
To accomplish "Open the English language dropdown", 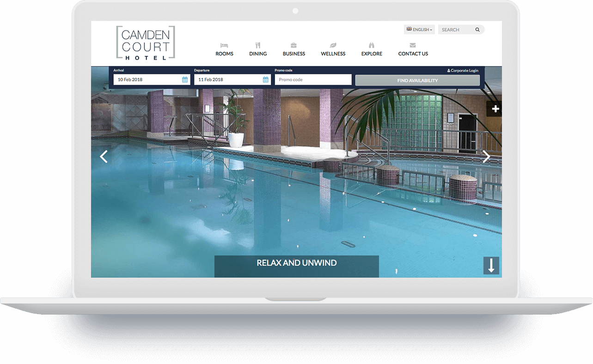I will (419, 30).
